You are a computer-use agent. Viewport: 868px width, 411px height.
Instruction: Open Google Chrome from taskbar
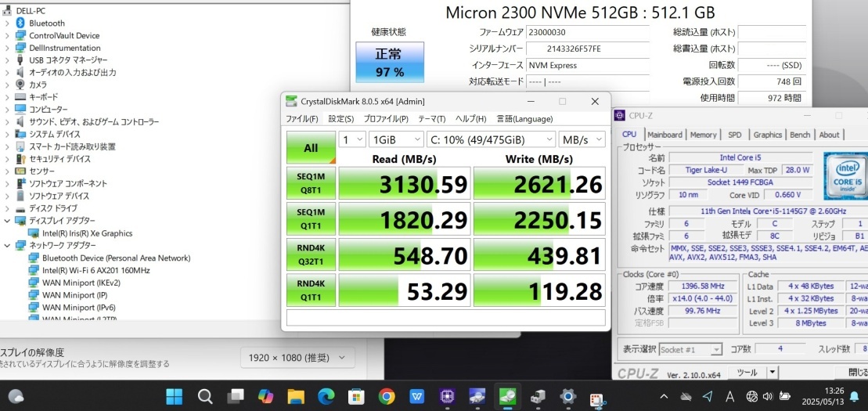(x=387, y=396)
